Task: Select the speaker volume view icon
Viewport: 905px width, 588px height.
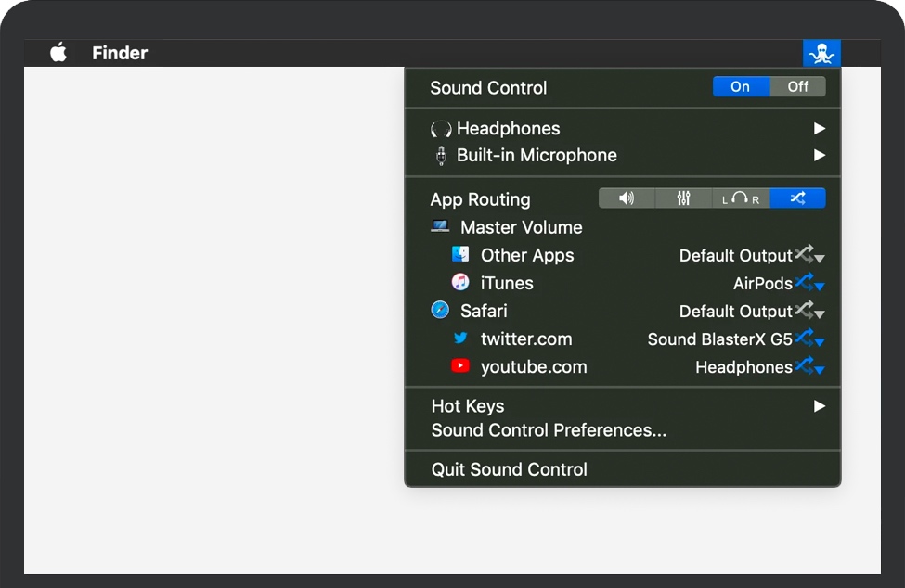Action: 627,198
